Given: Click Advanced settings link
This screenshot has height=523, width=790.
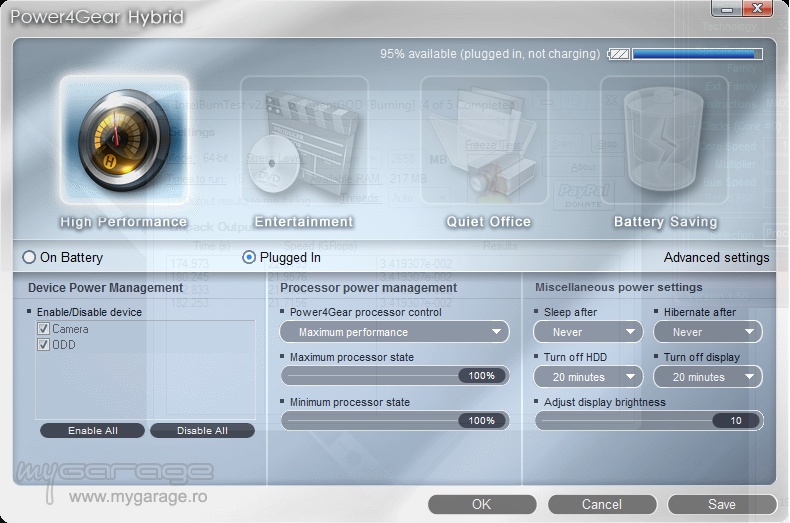Looking at the screenshot, I should tap(716, 257).
